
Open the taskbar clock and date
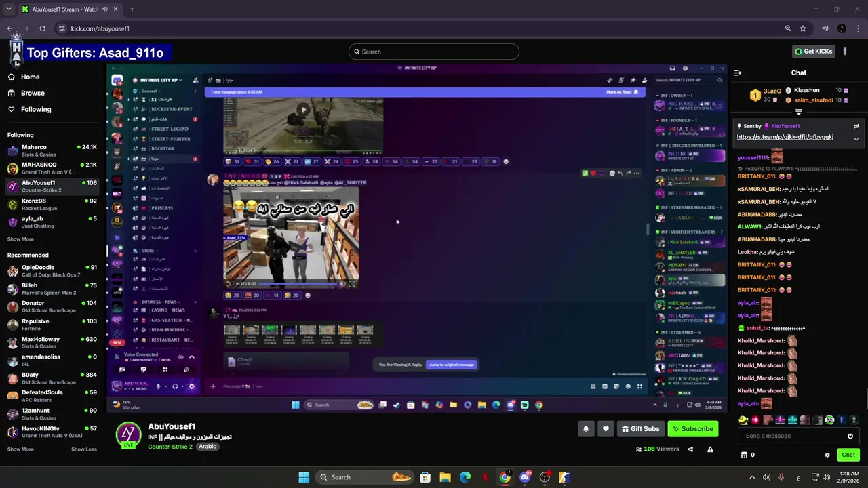[849, 477]
